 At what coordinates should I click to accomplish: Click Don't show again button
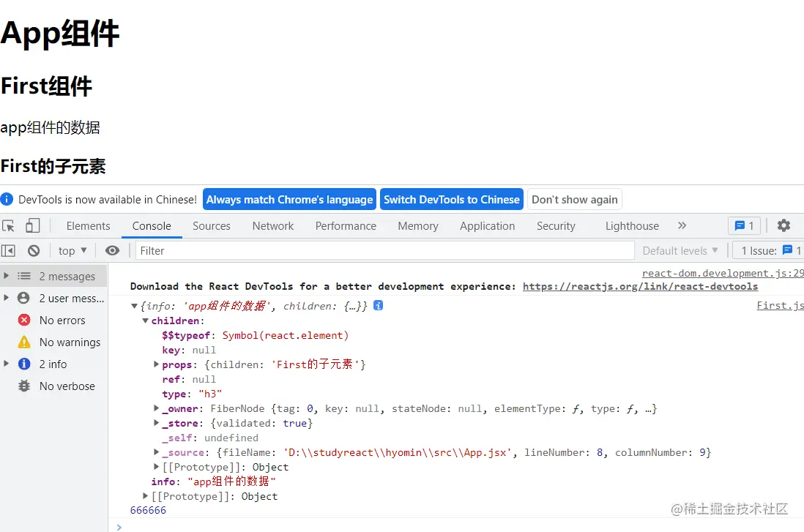(574, 199)
